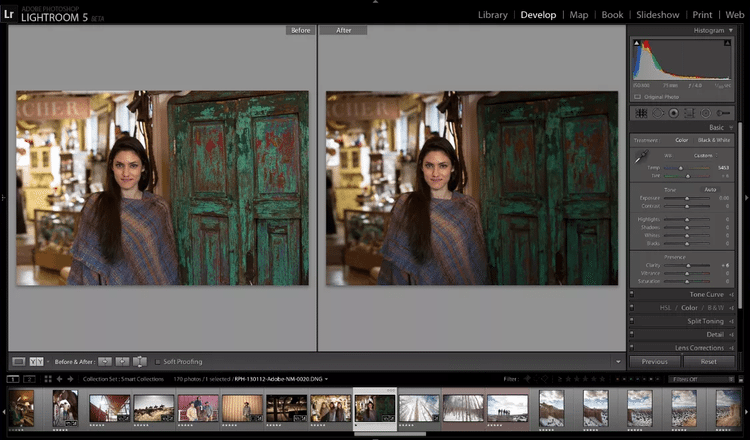Copy After settings to Before
Image resolution: width=750 pixels, height=440 pixels.
coord(122,362)
